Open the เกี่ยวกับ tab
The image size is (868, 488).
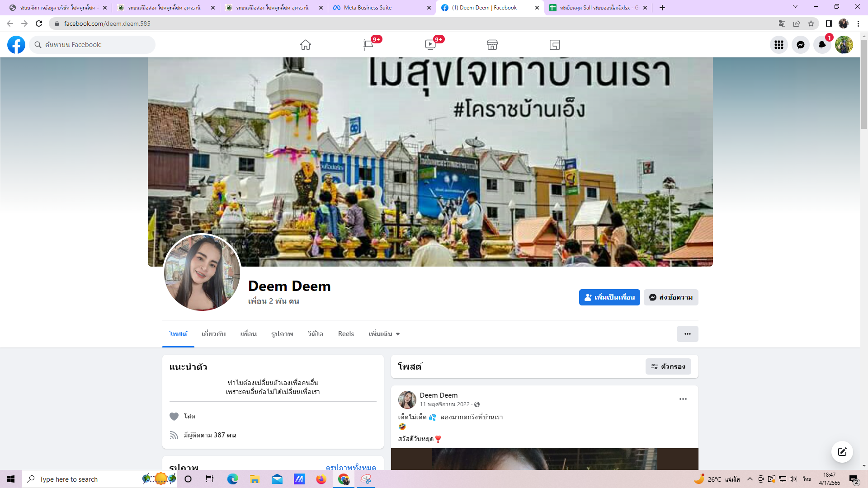click(x=213, y=334)
